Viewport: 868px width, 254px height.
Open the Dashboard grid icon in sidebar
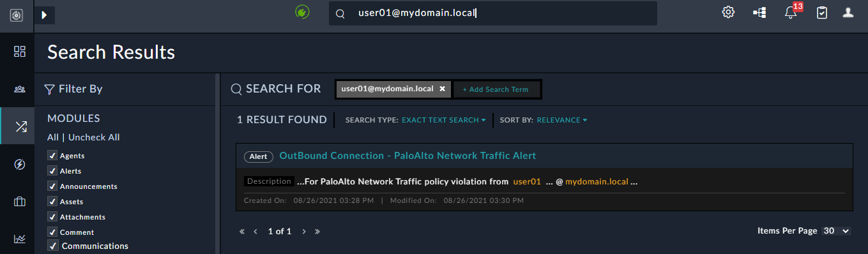click(x=20, y=51)
